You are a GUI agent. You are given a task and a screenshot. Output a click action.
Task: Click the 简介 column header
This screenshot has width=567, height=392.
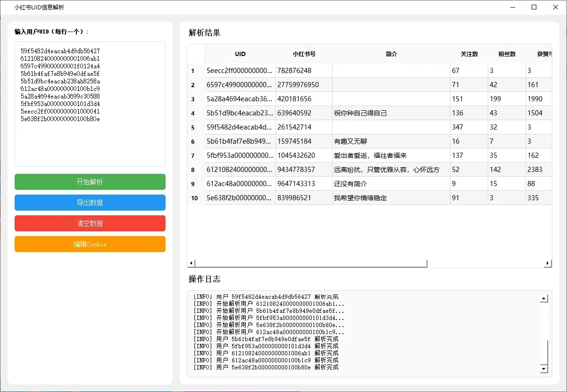(x=392, y=54)
